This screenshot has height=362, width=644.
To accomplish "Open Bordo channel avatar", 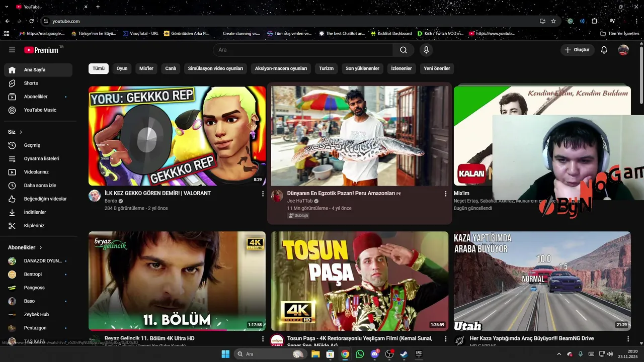I will tap(95, 196).
